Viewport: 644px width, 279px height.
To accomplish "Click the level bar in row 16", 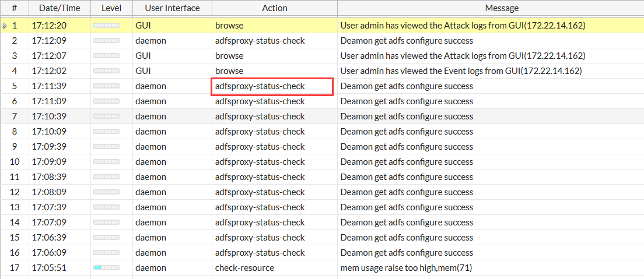I will (x=106, y=253).
